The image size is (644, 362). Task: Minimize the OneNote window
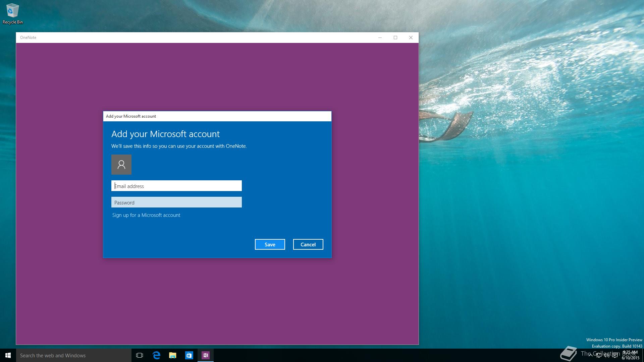[x=380, y=38]
